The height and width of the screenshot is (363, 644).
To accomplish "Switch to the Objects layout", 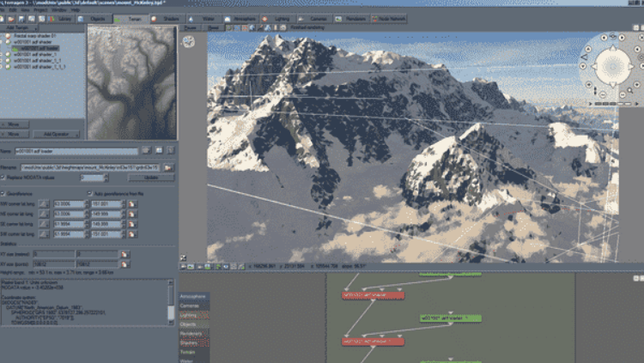I will [x=94, y=19].
